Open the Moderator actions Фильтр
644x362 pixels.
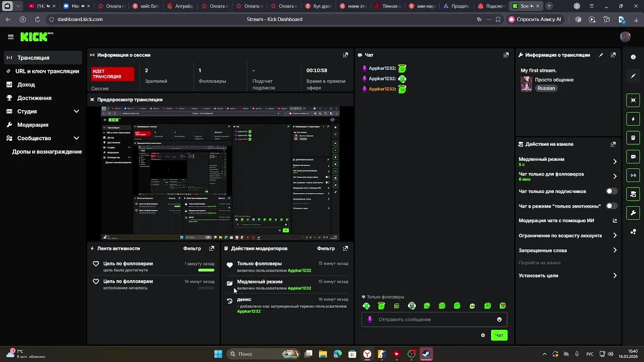[x=326, y=248]
